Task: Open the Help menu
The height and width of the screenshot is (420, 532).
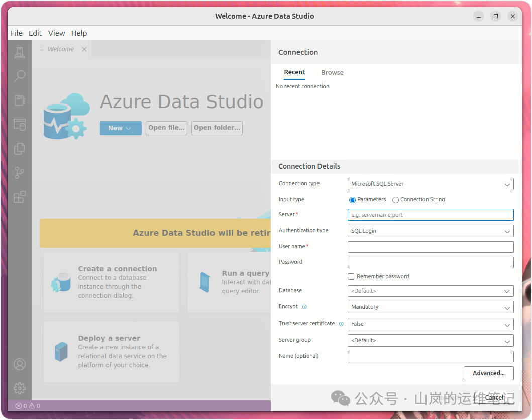Action: pyautogui.click(x=79, y=33)
